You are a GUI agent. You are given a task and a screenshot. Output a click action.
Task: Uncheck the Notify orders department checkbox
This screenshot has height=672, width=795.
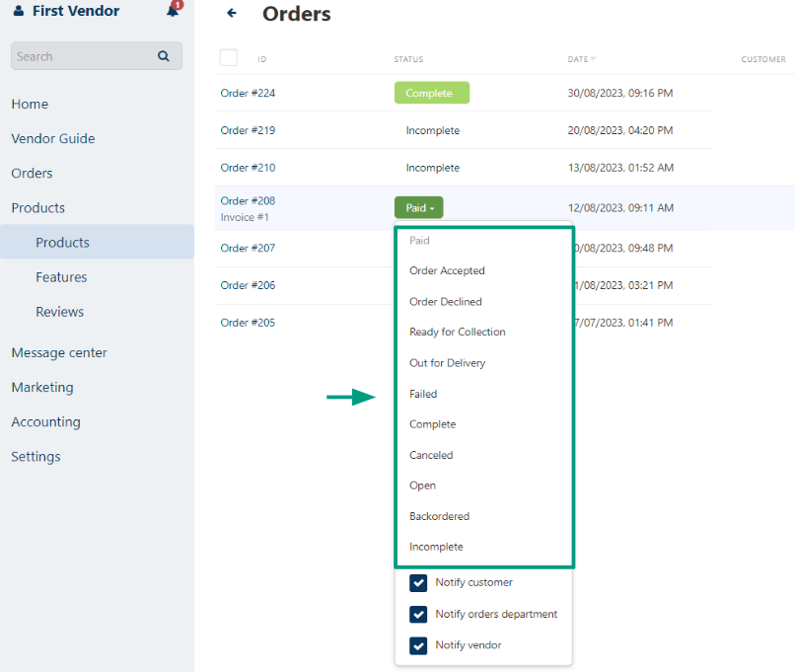pos(418,614)
